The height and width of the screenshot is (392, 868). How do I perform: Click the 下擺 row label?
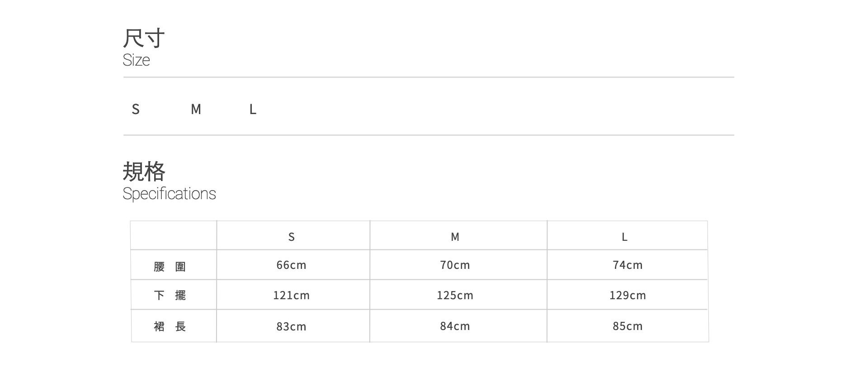pos(170,296)
